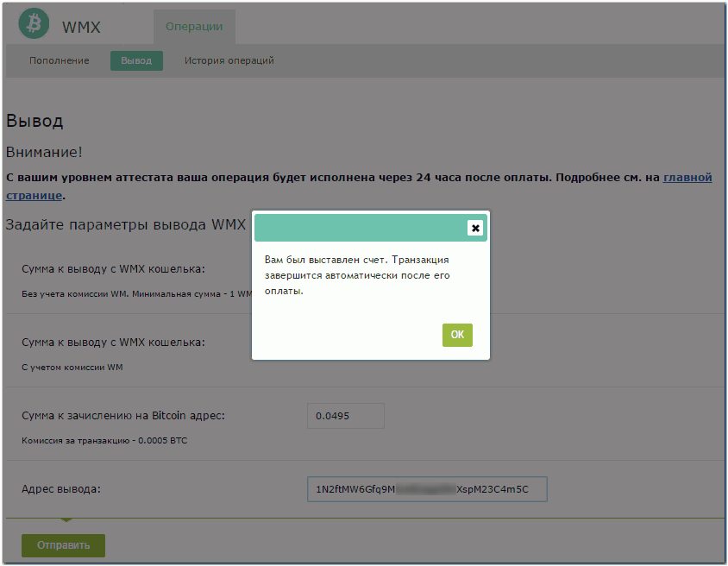
Task: Click the dialog message 'Вам был выставлен счет'
Action: click(357, 275)
